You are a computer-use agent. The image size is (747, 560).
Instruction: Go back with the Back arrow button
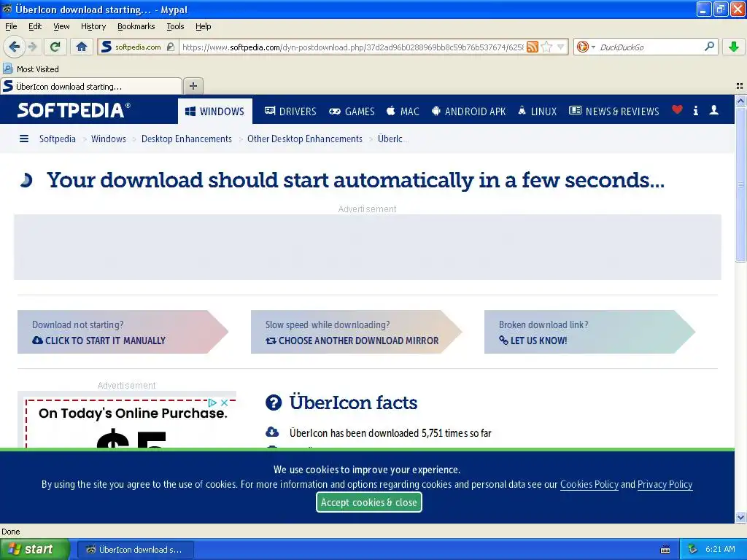tap(14, 47)
